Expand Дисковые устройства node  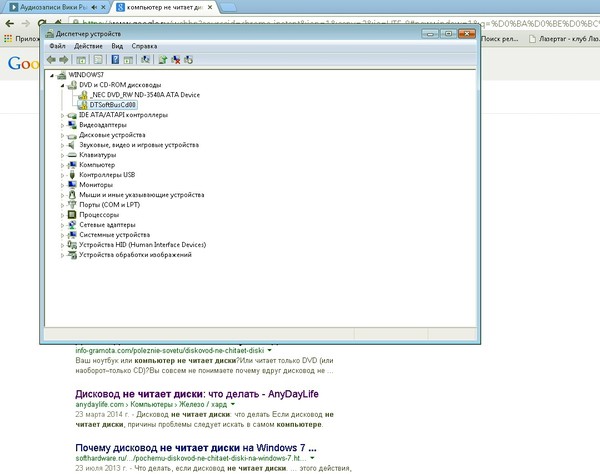62,135
